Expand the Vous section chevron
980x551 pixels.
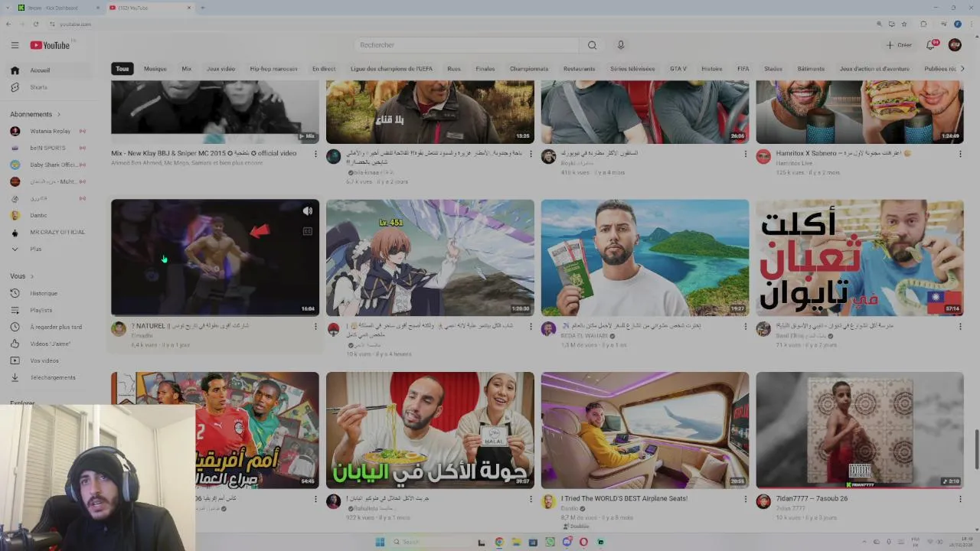point(31,276)
